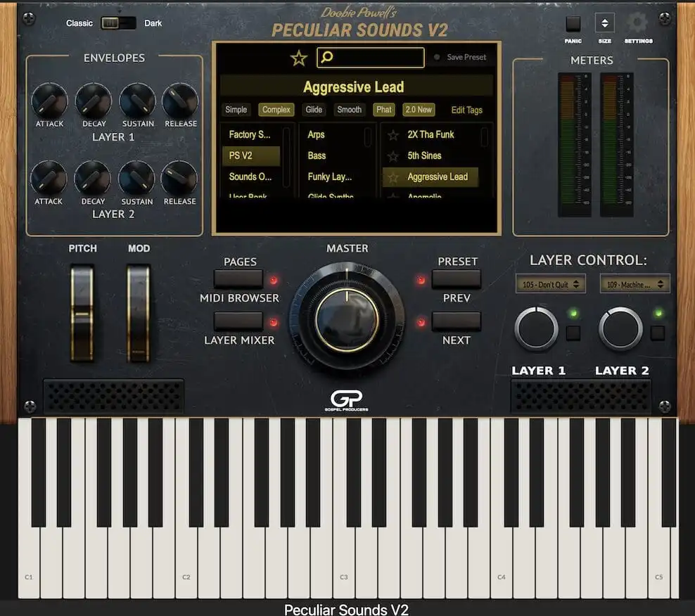Screen dimensions: 695x616
Task: Click the favorites star beside search box
Action: (x=299, y=58)
